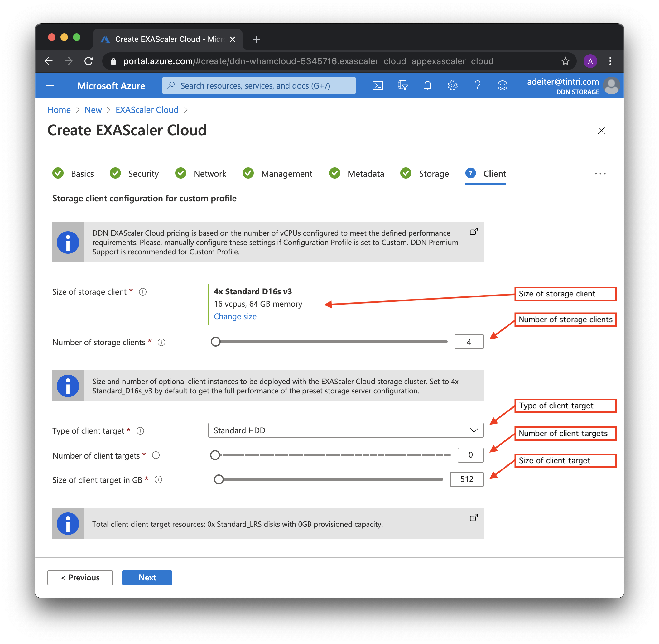Screen dimensions: 659x644
Task: Open external link icon in pricing info banner
Action: tap(474, 232)
